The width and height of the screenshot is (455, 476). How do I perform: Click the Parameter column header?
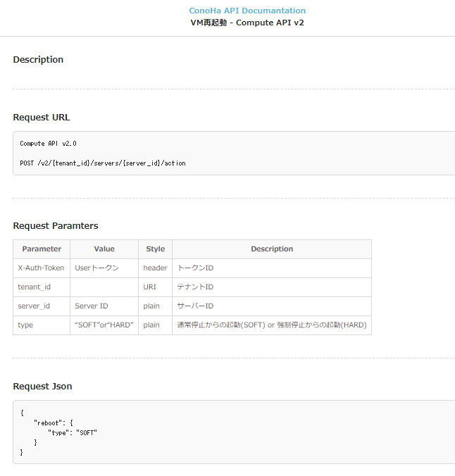(x=42, y=249)
